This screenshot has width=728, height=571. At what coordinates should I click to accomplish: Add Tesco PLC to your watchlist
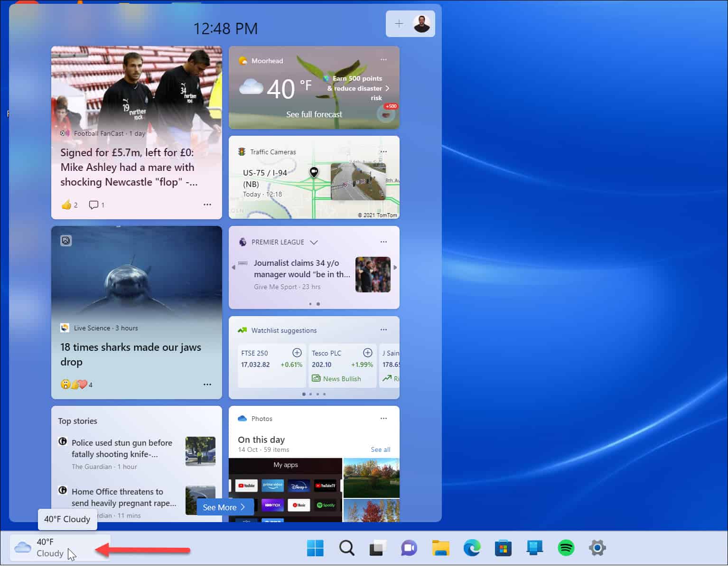click(367, 353)
